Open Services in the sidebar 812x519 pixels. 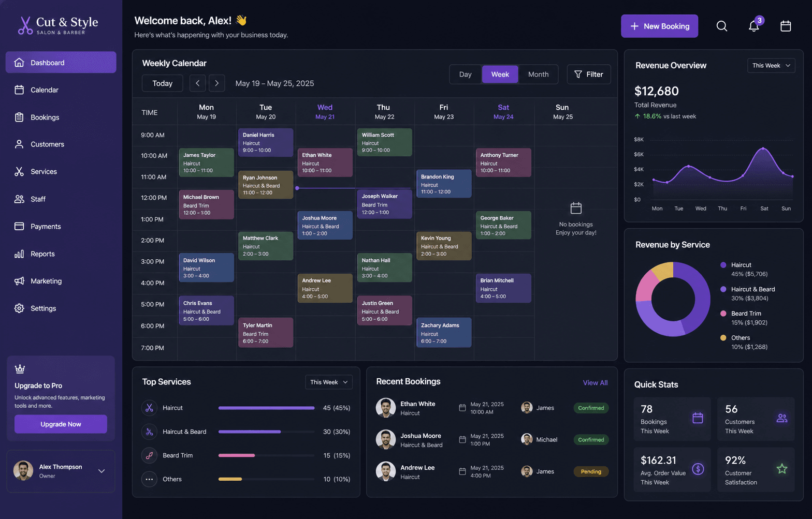[x=61, y=171]
